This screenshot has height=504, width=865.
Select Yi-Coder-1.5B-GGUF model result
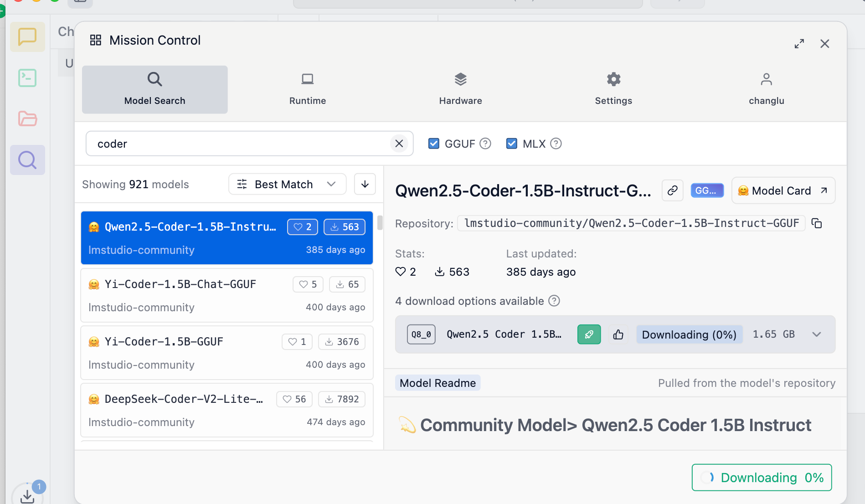coord(227,353)
